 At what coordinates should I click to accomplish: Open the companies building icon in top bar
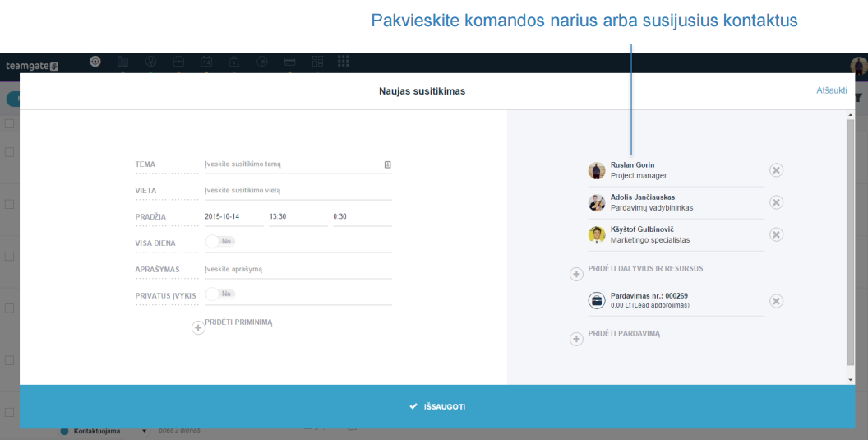[123, 62]
